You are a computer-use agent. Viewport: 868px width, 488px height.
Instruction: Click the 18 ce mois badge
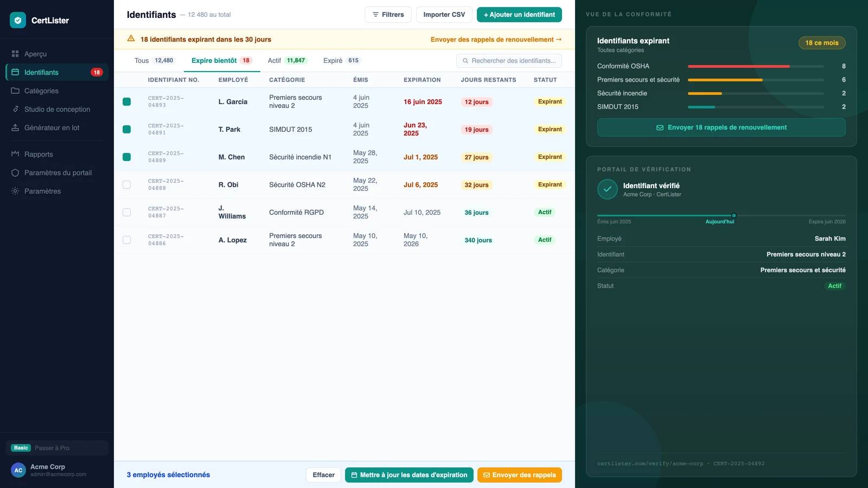(x=822, y=43)
